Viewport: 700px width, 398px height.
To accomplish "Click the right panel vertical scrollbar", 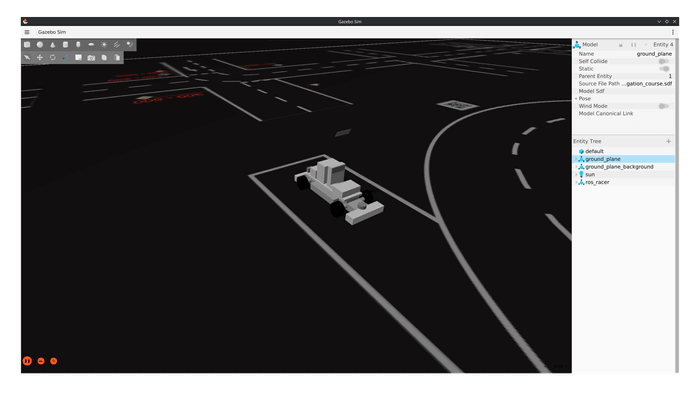I will [x=677, y=205].
